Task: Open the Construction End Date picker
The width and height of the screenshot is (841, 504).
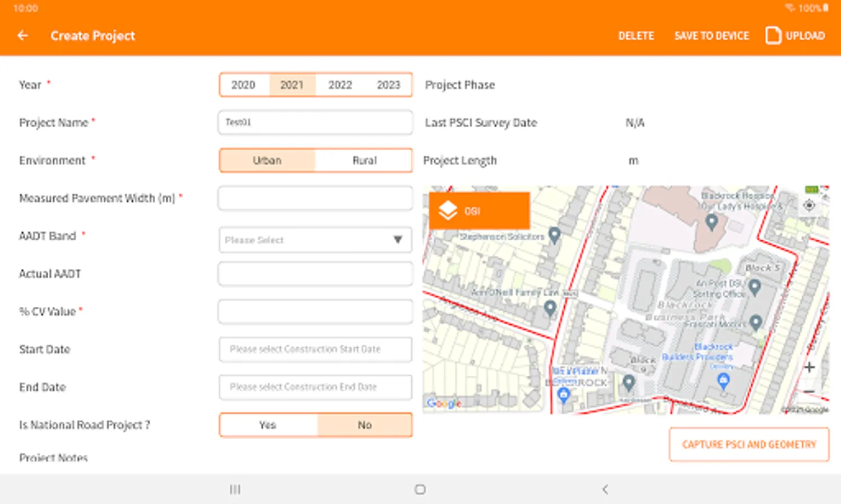Action: pyautogui.click(x=315, y=387)
